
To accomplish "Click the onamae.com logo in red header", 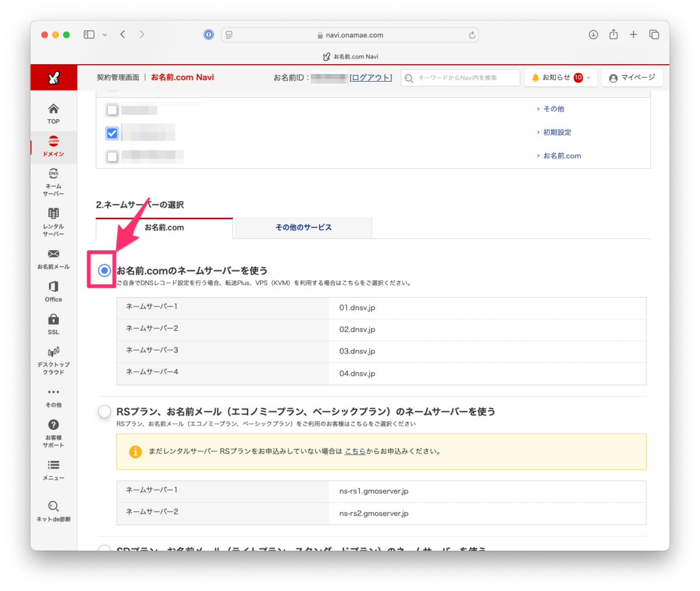I will [x=54, y=78].
